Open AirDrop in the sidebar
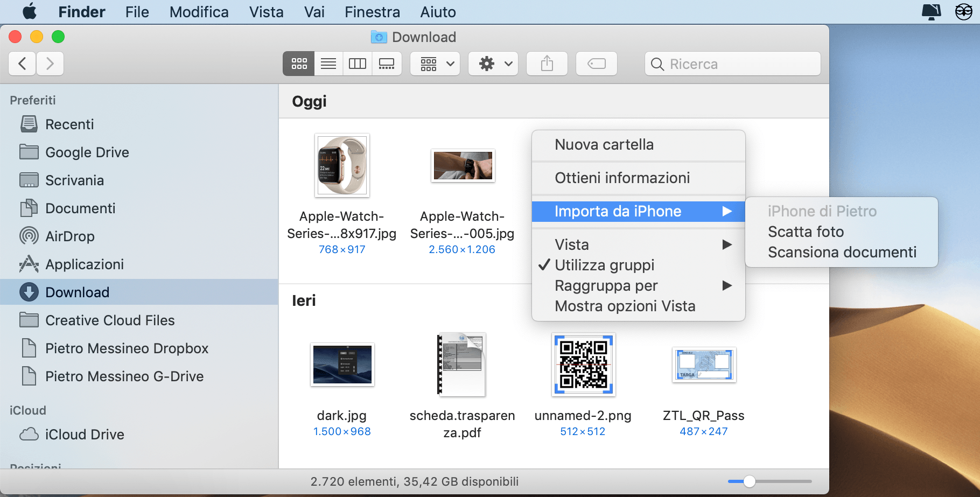Screen dimensions: 980x497 [139, 236]
